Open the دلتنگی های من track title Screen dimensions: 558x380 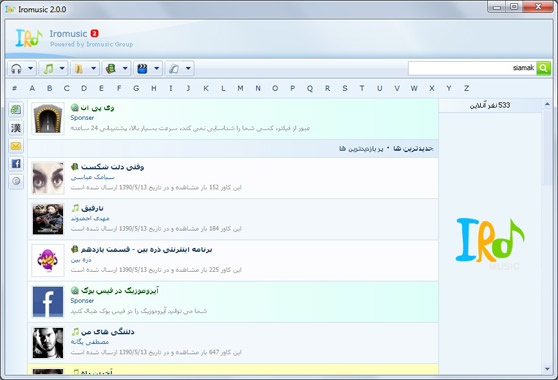coord(107,332)
